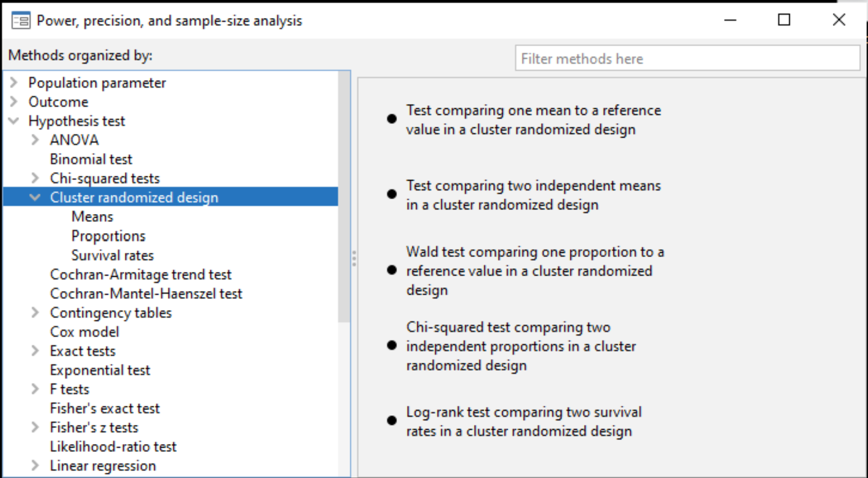This screenshot has height=478, width=868.
Task: Expand the Contingency tables branch
Action: click(35, 312)
